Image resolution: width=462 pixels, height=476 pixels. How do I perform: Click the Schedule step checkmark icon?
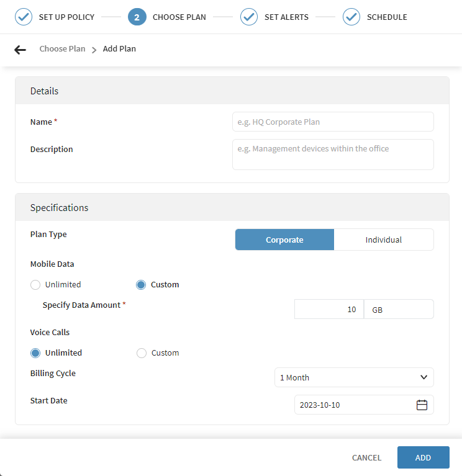(351, 17)
